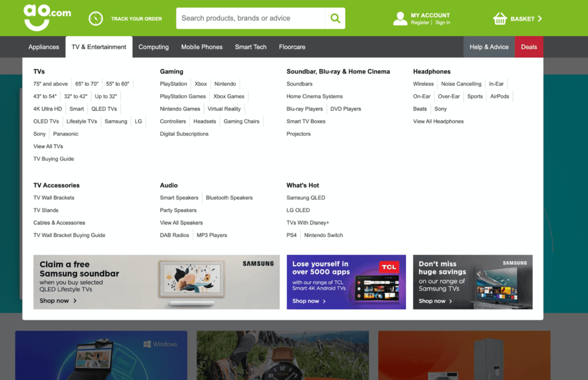Screen dimensions: 588x380
Task: Choose 75" and above TVs
Action: coord(51,84)
